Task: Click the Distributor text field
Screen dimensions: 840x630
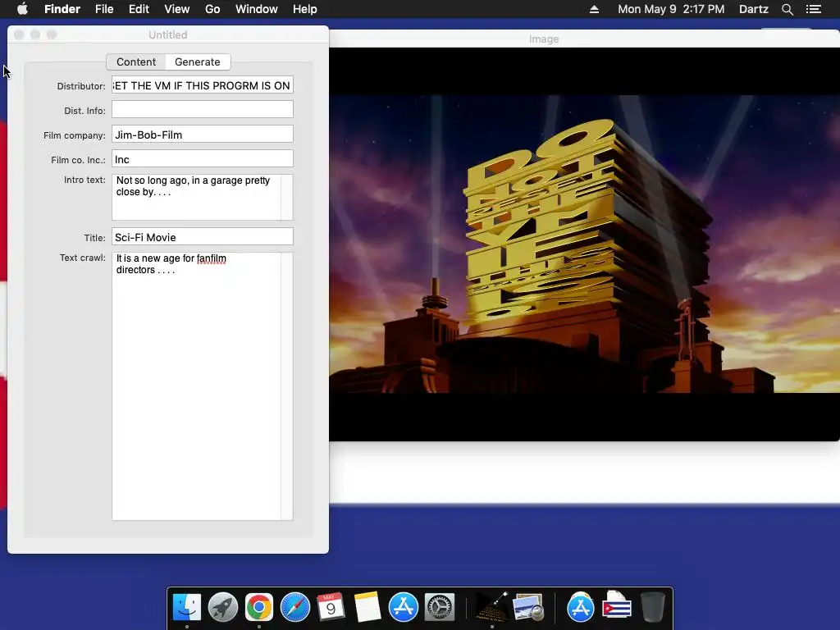Action: tap(203, 85)
